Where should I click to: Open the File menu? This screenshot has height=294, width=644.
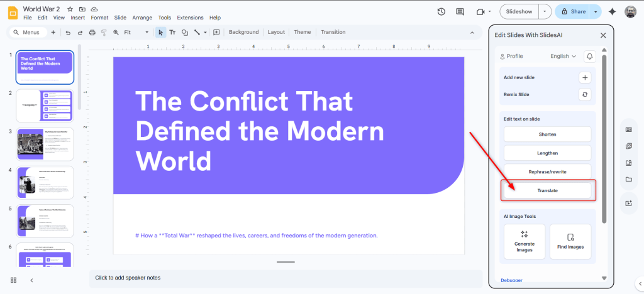point(28,18)
